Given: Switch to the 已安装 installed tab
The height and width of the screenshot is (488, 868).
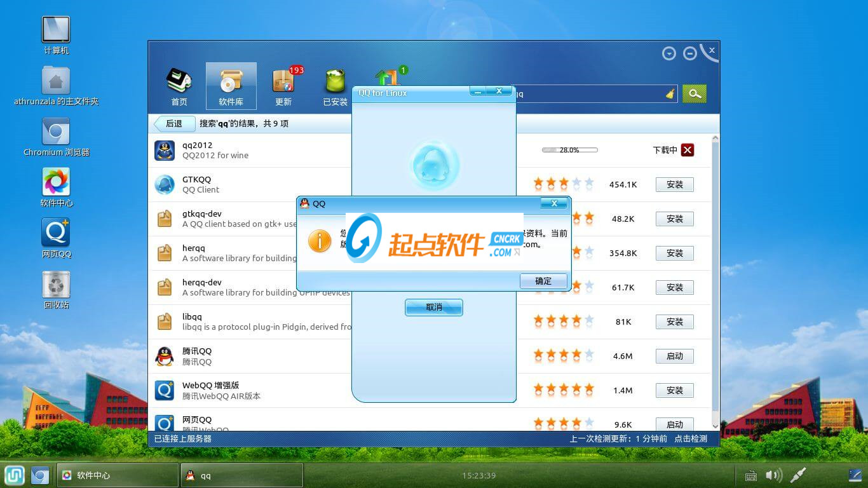Looking at the screenshot, I should (336, 87).
